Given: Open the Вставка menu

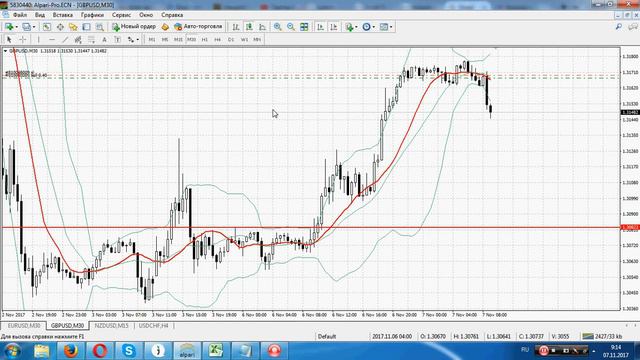Looking at the screenshot, I should (62, 15).
